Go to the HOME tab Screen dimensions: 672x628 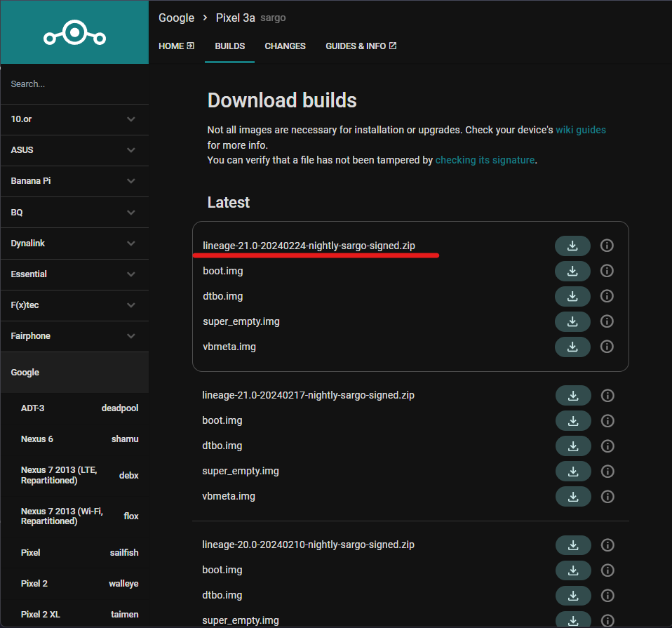tap(176, 46)
